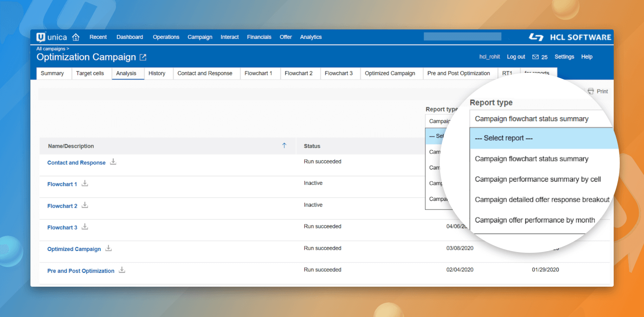Click the Print icon
This screenshot has height=317, width=644.
tap(591, 91)
